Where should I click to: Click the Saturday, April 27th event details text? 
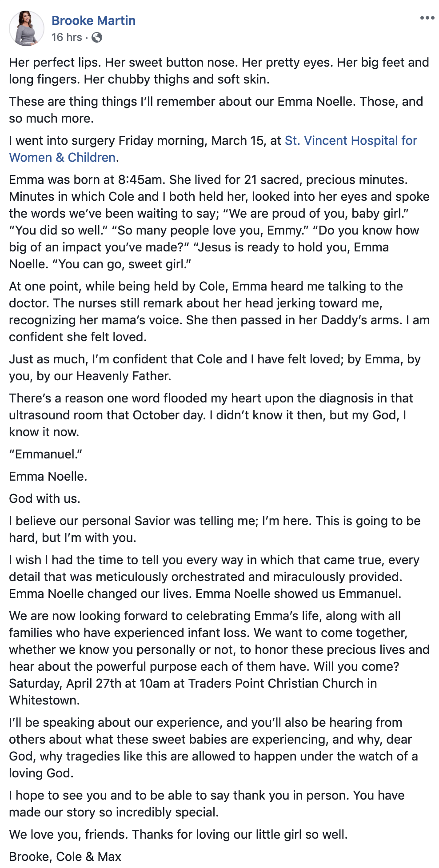click(x=193, y=684)
